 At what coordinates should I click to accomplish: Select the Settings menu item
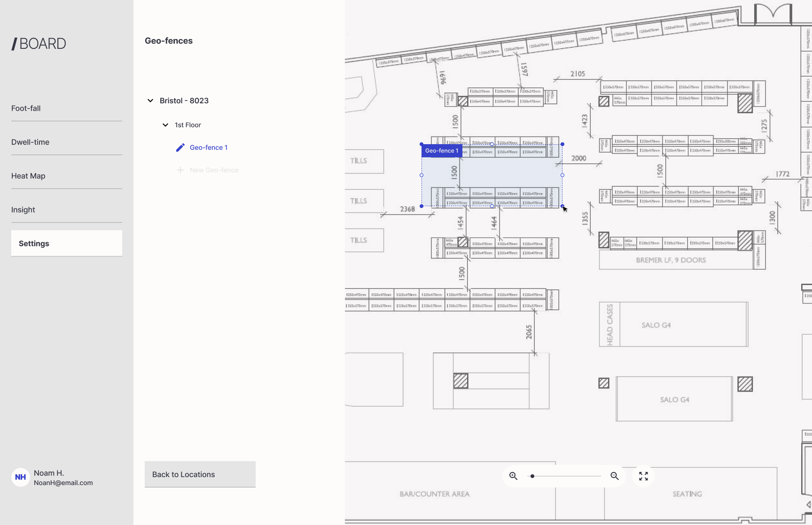(x=67, y=243)
